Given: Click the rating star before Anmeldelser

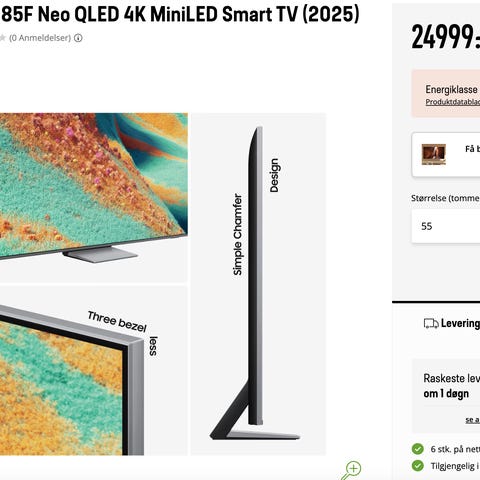Looking at the screenshot, I should pos(2,38).
